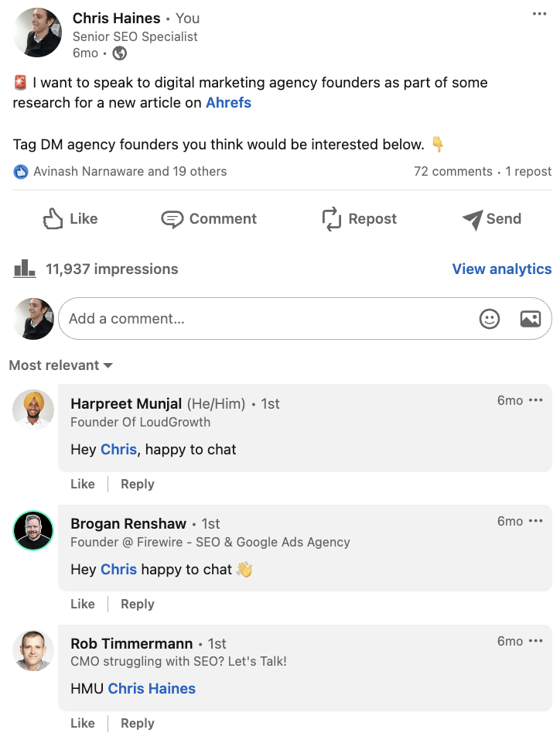
Task: Click the Add a comment field
Action: [232, 318]
